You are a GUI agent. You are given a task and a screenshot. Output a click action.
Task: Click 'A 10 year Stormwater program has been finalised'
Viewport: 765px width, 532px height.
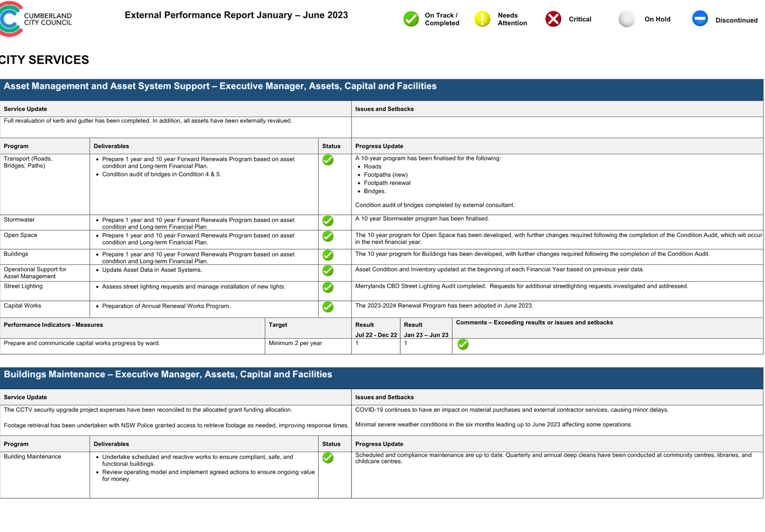(422, 219)
